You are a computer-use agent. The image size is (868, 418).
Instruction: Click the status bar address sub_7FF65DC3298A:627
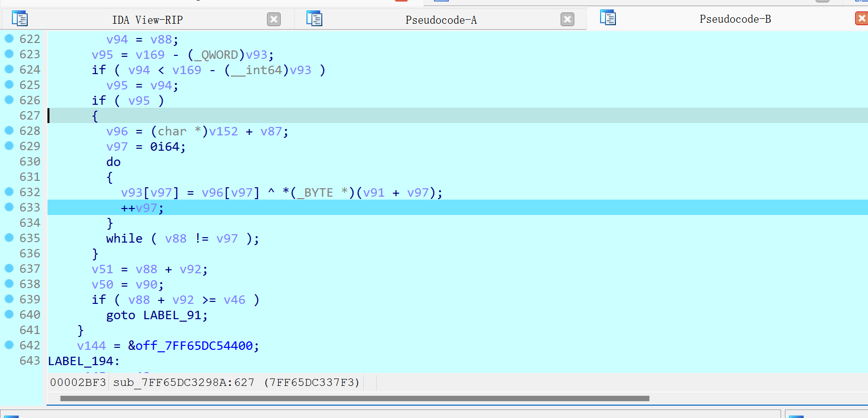183,382
